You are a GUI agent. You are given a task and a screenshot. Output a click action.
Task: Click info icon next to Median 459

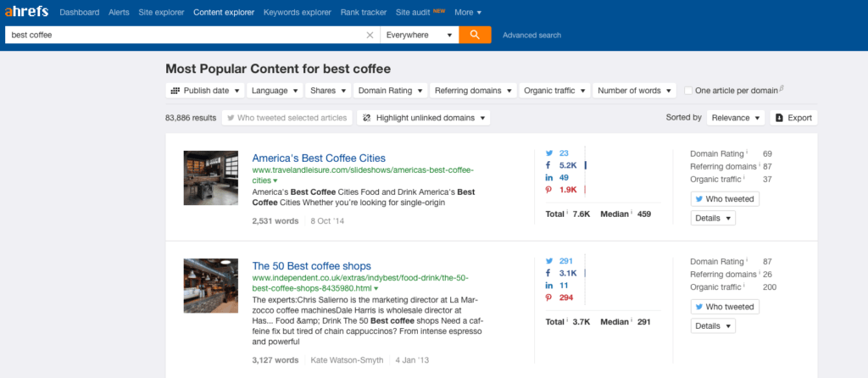[631, 212]
